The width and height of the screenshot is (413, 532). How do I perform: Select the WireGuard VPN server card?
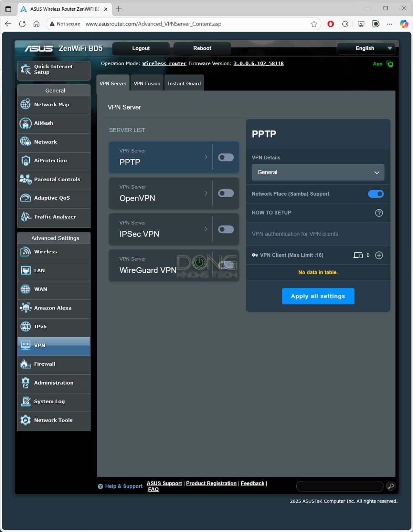point(174,265)
